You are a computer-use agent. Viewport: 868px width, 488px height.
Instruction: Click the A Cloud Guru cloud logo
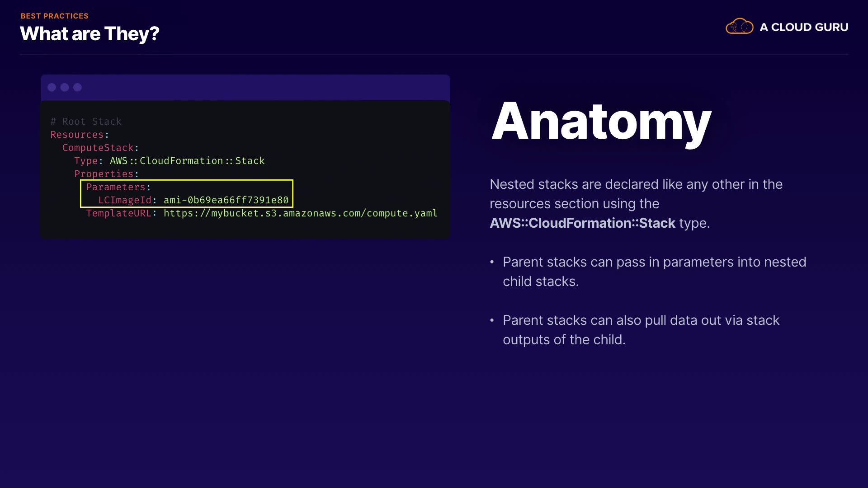tap(739, 27)
